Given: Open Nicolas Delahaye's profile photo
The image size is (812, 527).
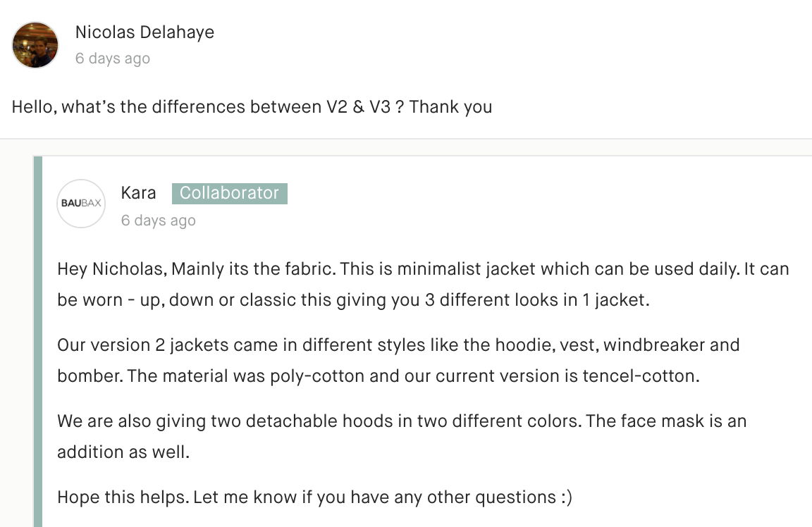Looking at the screenshot, I should point(35,45).
